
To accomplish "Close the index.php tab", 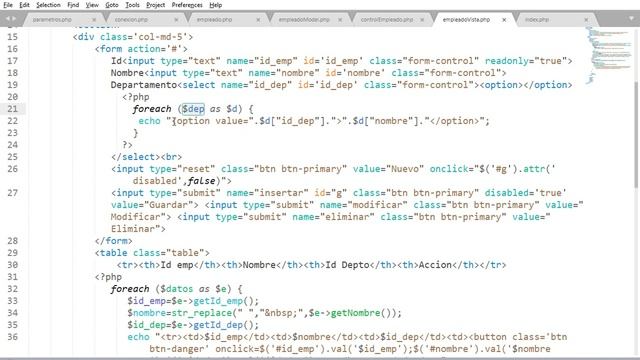I will pos(586,20).
